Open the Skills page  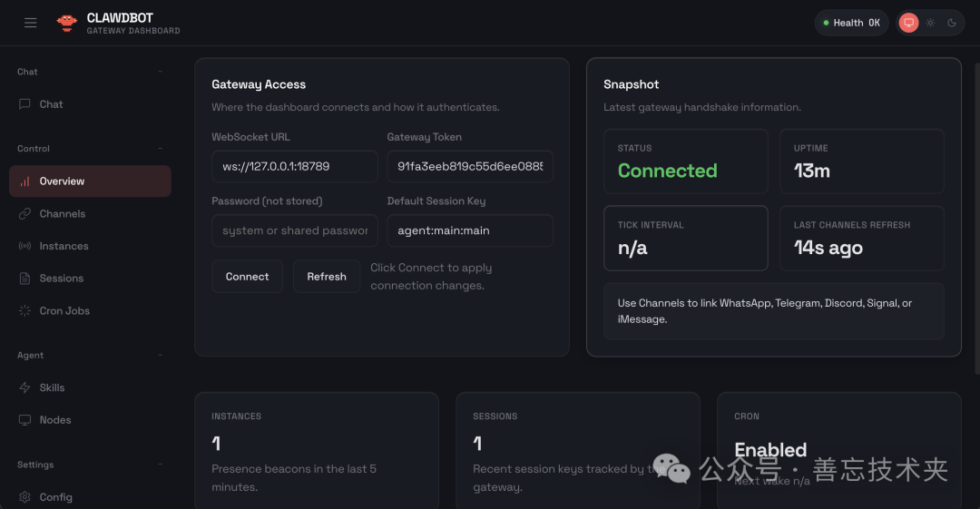pos(52,387)
